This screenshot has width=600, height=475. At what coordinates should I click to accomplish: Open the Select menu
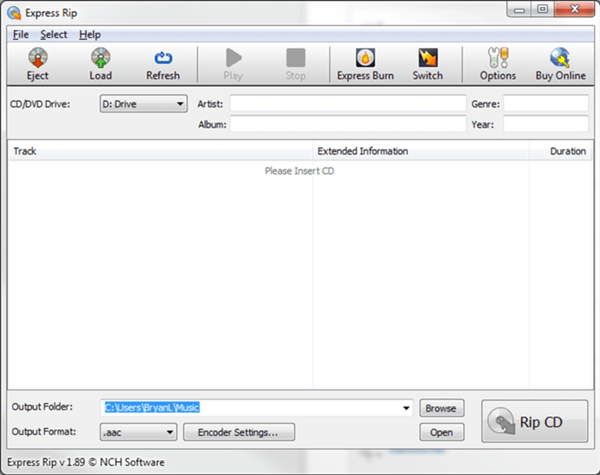pos(54,34)
